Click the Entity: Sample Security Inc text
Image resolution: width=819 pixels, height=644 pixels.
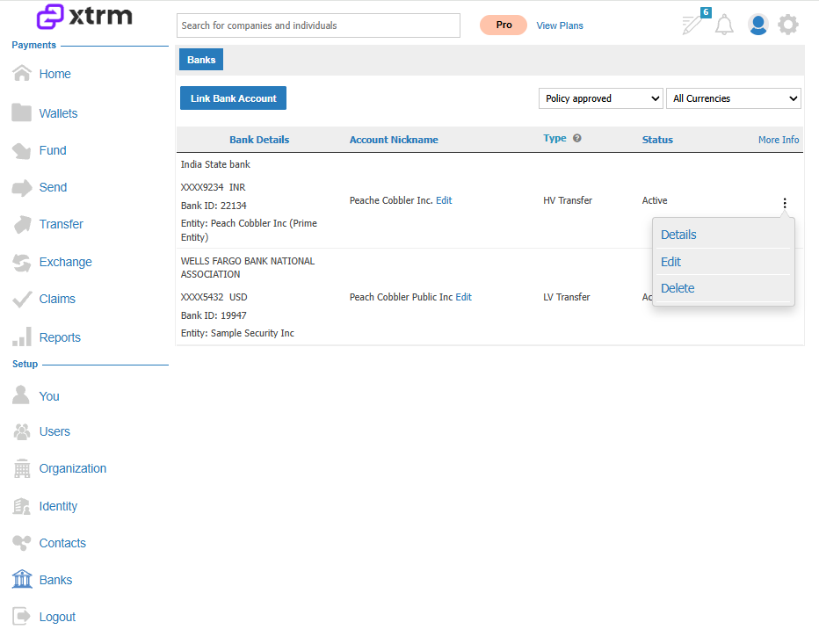coord(237,333)
